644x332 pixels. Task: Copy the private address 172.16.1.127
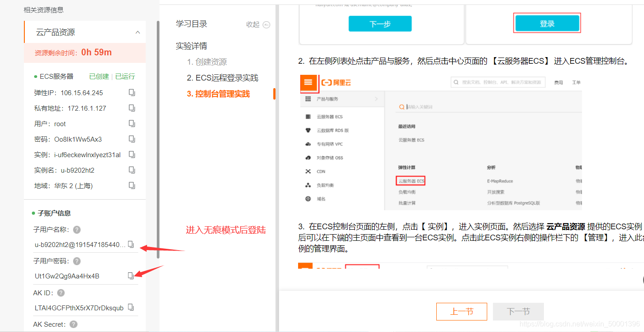[132, 108]
